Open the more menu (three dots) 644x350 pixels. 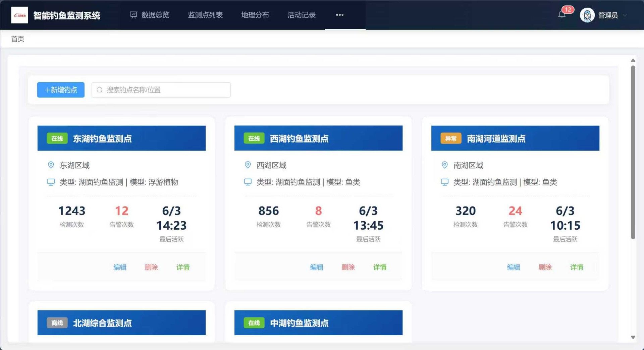[339, 15]
